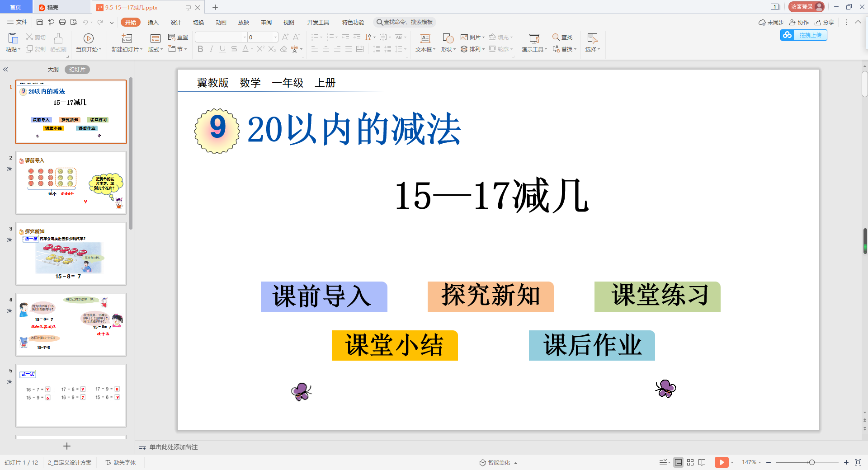The image size is (868, 470).
Task: Toggle normal view button in status bar
Action: point(678,462)
